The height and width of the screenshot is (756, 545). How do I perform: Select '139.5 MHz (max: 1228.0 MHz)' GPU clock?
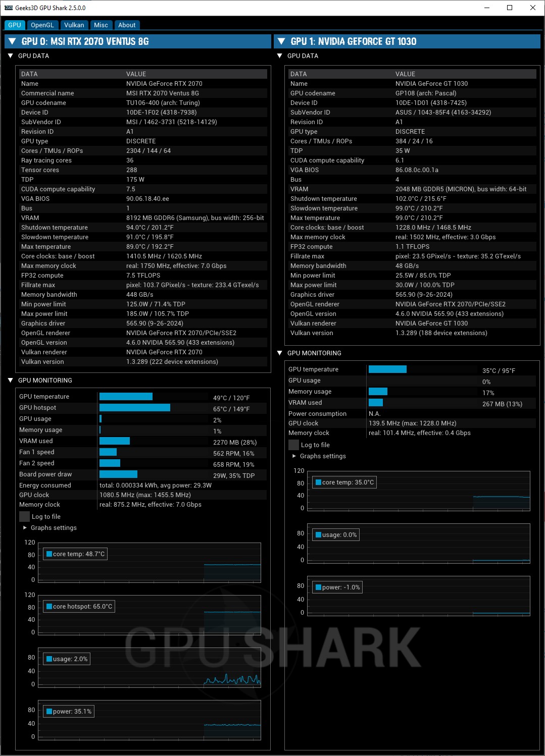pyautogui.click(x=413, y=423)
